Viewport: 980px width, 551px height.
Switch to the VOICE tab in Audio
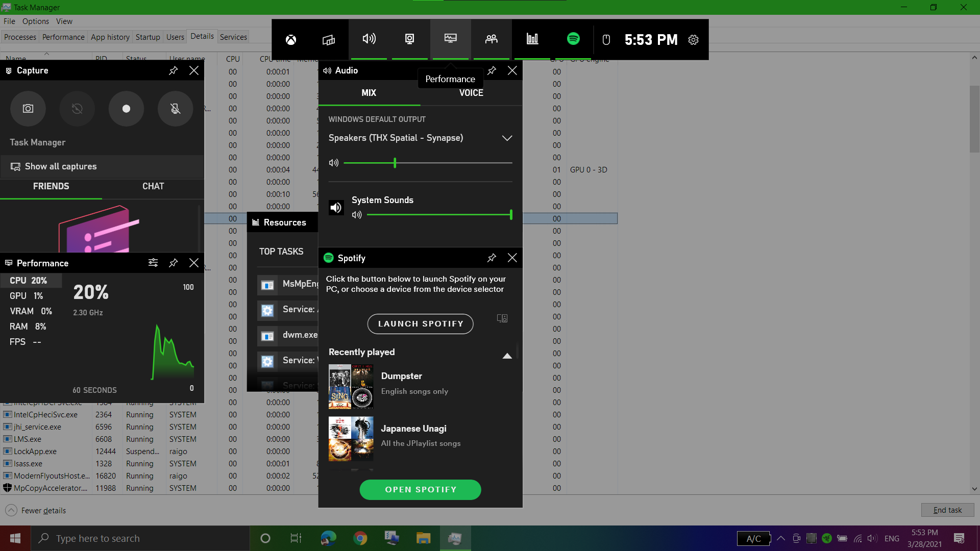[471, 93]
